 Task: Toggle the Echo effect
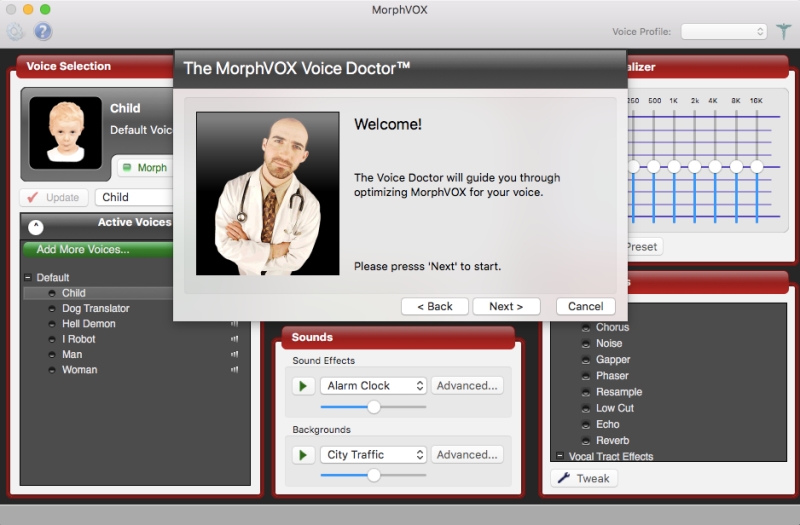586,424
